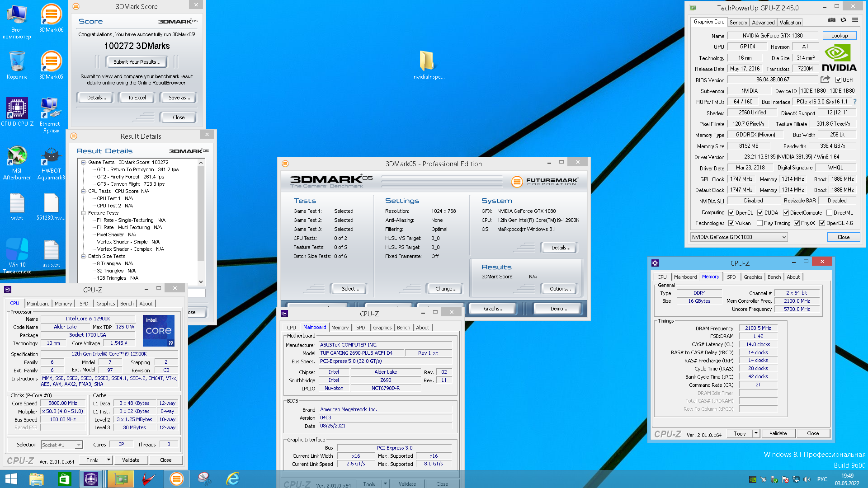Image resolution: width=868 pixels, height=488 pixels.
Task: Open Snipping Tool from the taskbar
Action: pyautogui.click(x=204, y=479)
